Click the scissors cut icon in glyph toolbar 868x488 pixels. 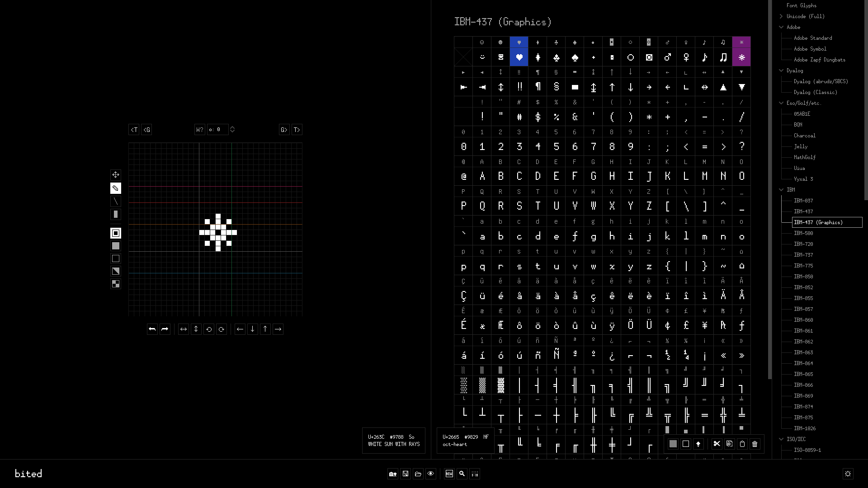717,444
